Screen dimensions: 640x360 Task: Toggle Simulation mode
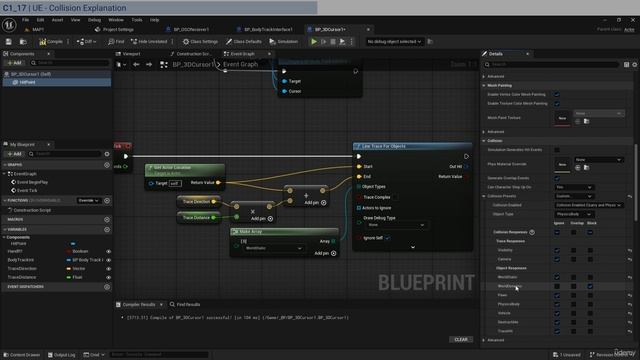(284, 42)
